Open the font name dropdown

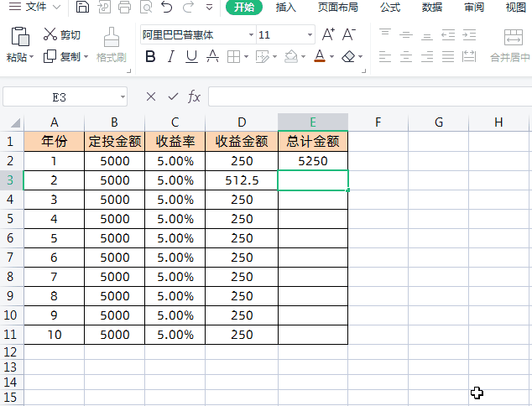[x=251, y=36]
